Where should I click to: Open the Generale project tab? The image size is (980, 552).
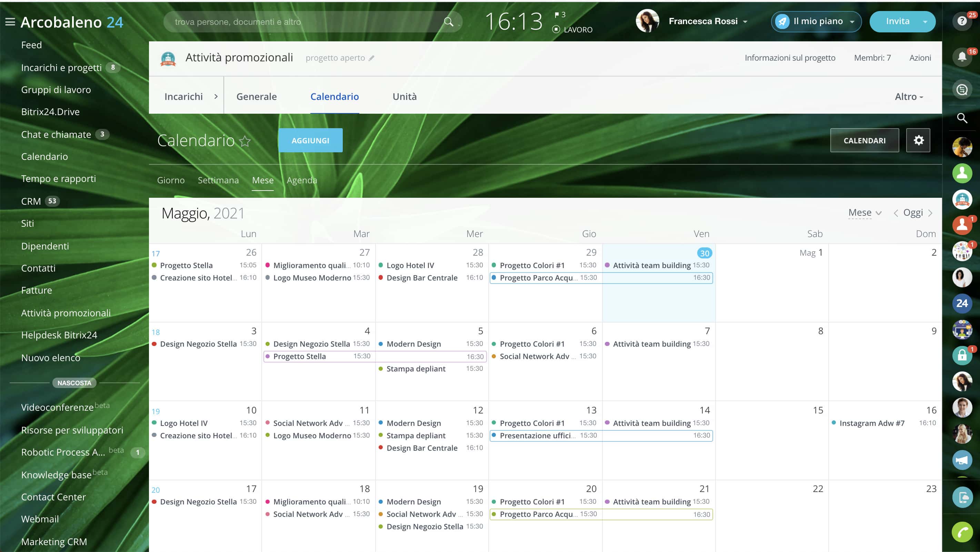tap(257, 96)
